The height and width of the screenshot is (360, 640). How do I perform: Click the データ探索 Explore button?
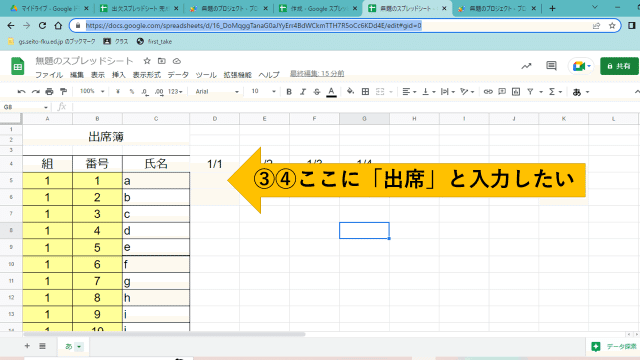click(613, 347)
